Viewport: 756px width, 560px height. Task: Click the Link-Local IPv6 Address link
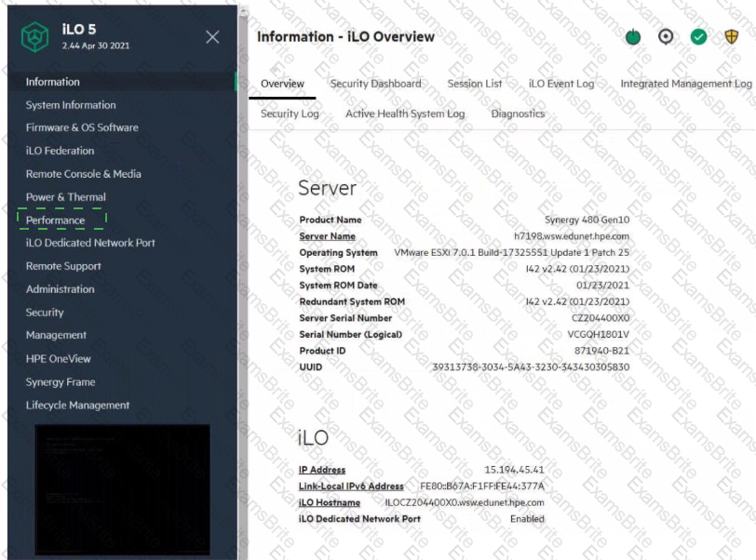point(351,487)
